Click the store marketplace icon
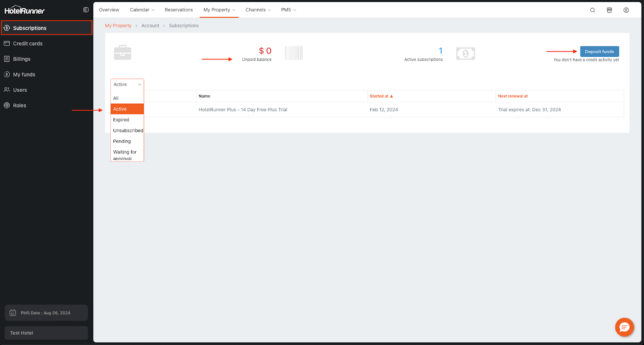Screen dimensions: 644x345 point(609,10)
